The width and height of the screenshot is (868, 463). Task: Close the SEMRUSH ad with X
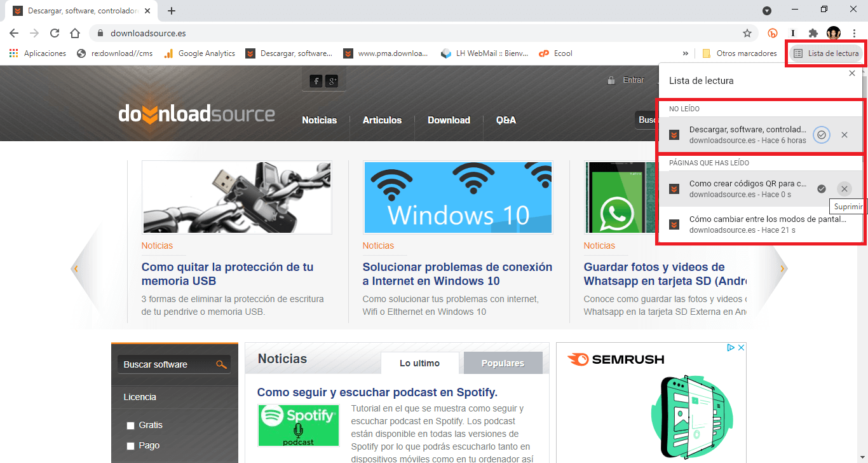click(741, 348)
